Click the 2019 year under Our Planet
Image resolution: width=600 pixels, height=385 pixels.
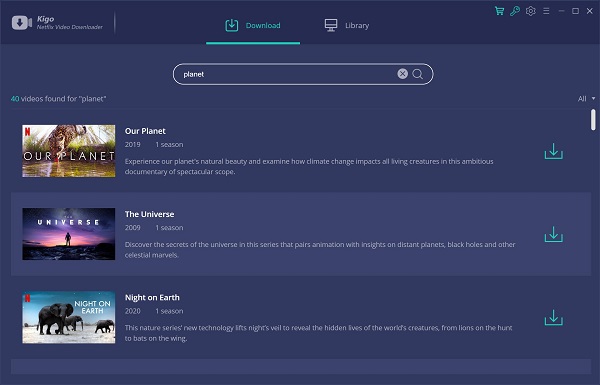point(132,145)
